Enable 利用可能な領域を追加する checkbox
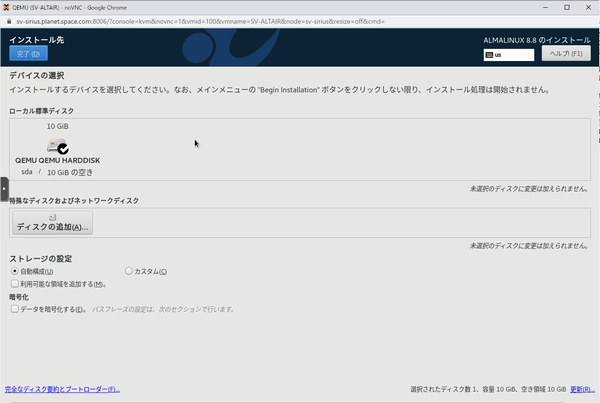 tap(15, 284)
